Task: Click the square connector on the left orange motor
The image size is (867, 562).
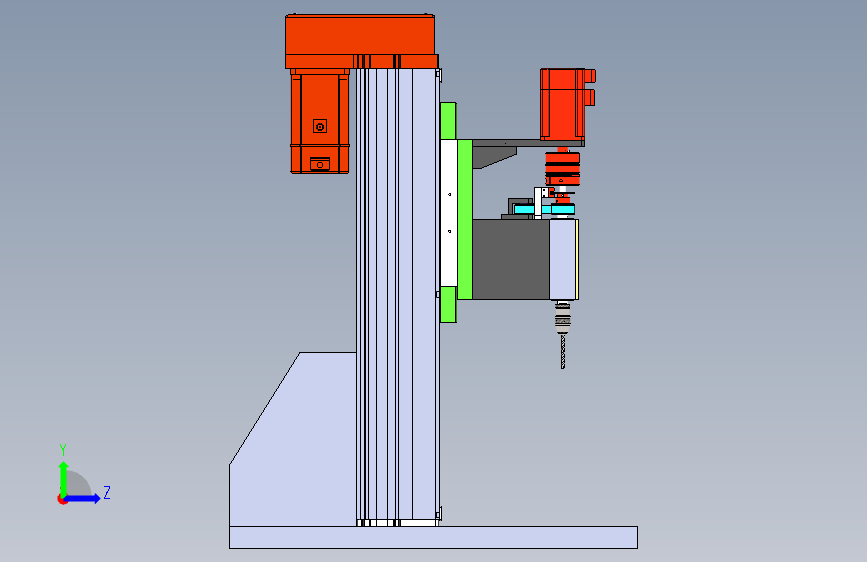Action: click(x=320, y=127)
